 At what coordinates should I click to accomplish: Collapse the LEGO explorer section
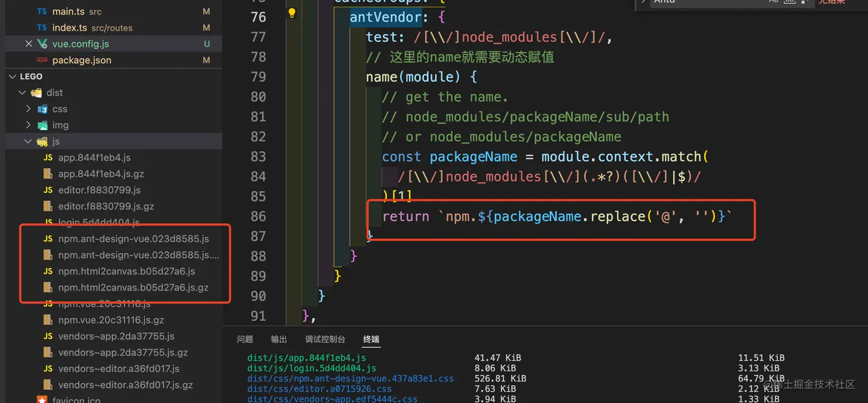(12, 76)
